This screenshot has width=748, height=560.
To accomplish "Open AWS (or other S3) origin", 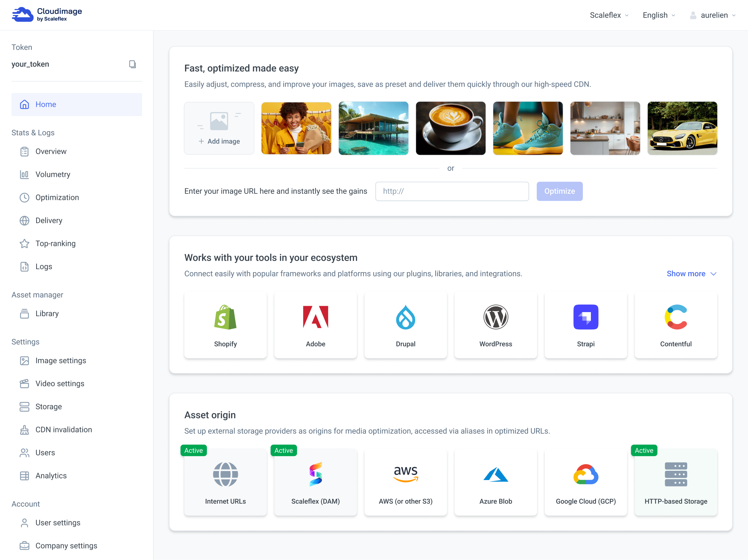I will 405,482.
